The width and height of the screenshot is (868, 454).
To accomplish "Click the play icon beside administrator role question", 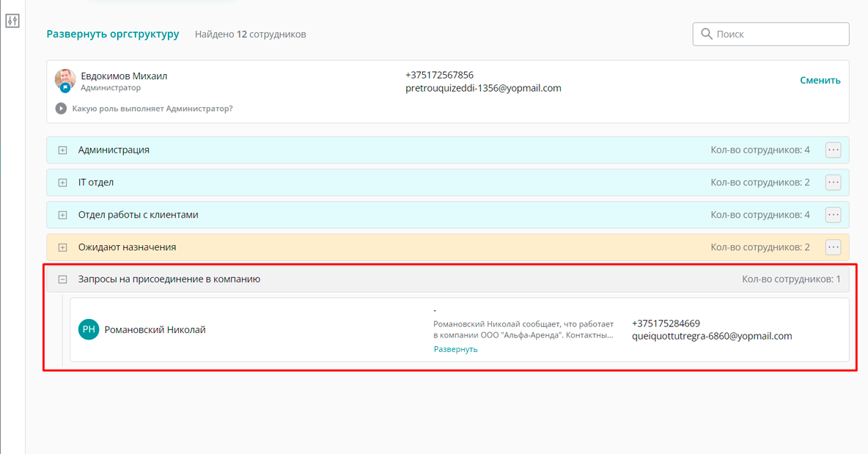I will pos(61,109).
